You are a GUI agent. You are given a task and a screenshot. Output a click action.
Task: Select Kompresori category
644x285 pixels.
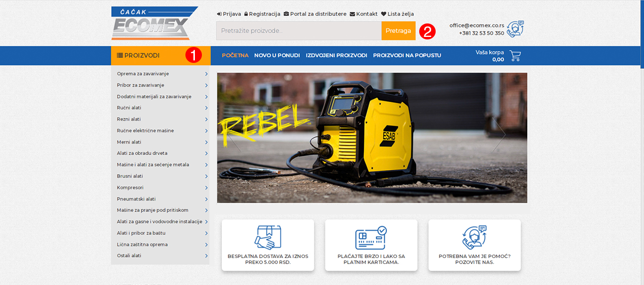point(161,188)
